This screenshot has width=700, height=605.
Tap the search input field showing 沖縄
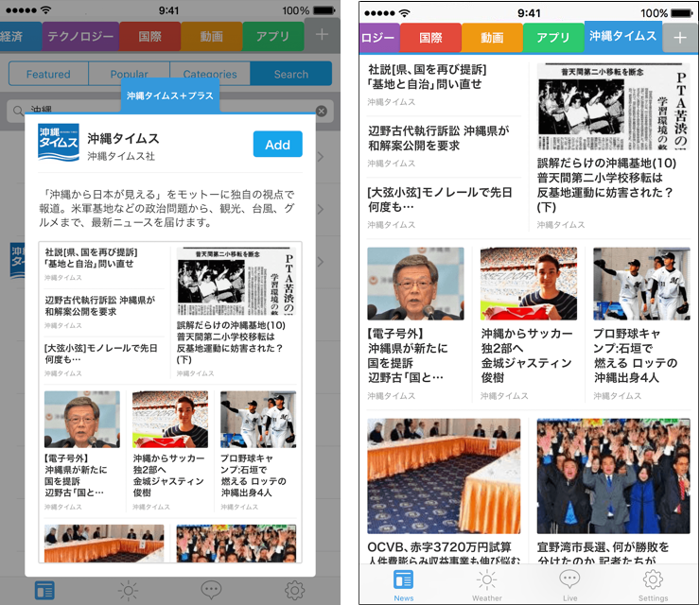tap(170, 111)
